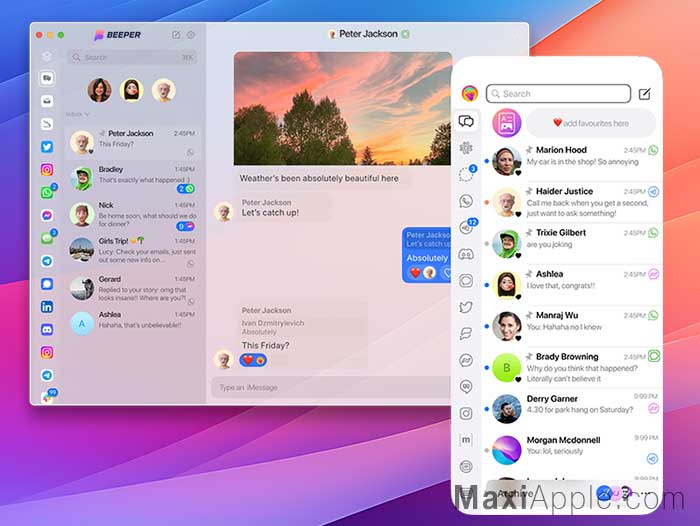Click WhatsApp network icon on Marion Hood row

coord(654,150)
